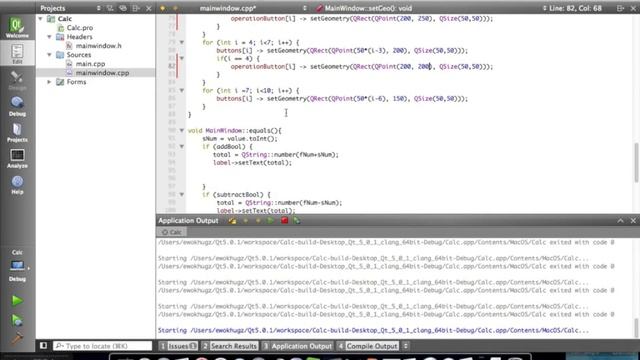Clear the Application Output pane

tap(232, 221)
